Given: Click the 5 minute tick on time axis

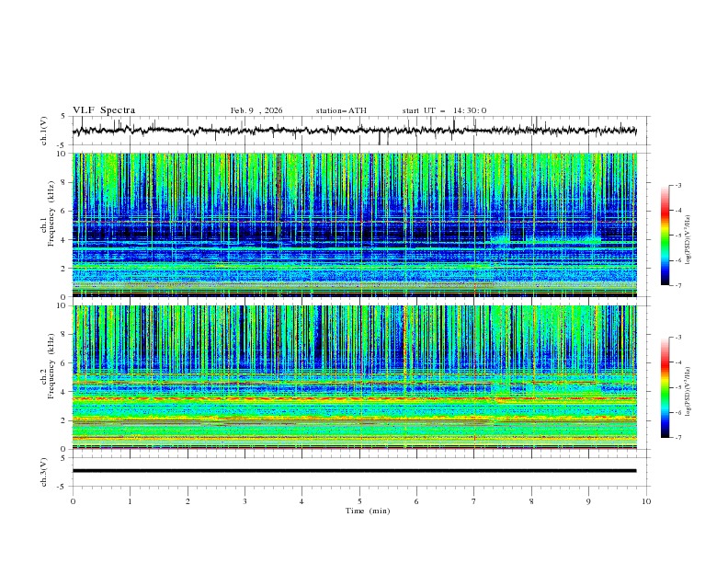Looking at the screenshot, I should (359, 501).
